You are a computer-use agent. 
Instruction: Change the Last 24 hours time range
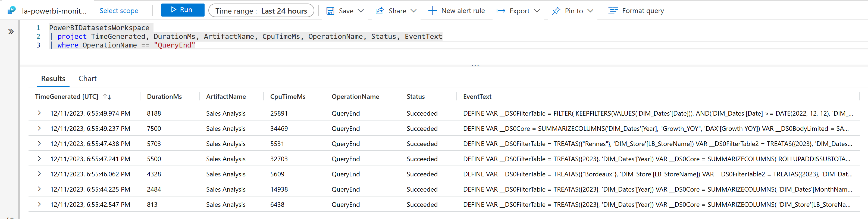click(x=261, y=11)
